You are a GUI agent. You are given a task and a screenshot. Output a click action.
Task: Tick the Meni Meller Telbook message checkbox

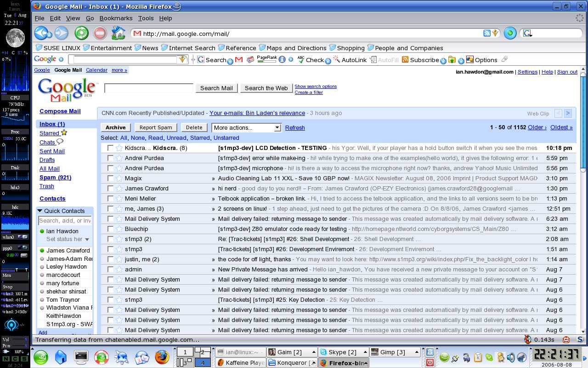[x=110, y=199]
